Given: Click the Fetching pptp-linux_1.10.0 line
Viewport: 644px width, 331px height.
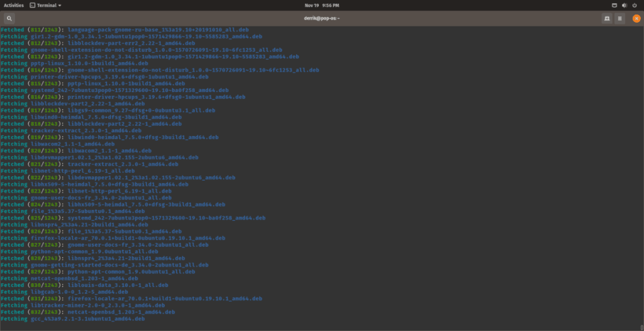Looking at the screenshot, I should 74,64.
